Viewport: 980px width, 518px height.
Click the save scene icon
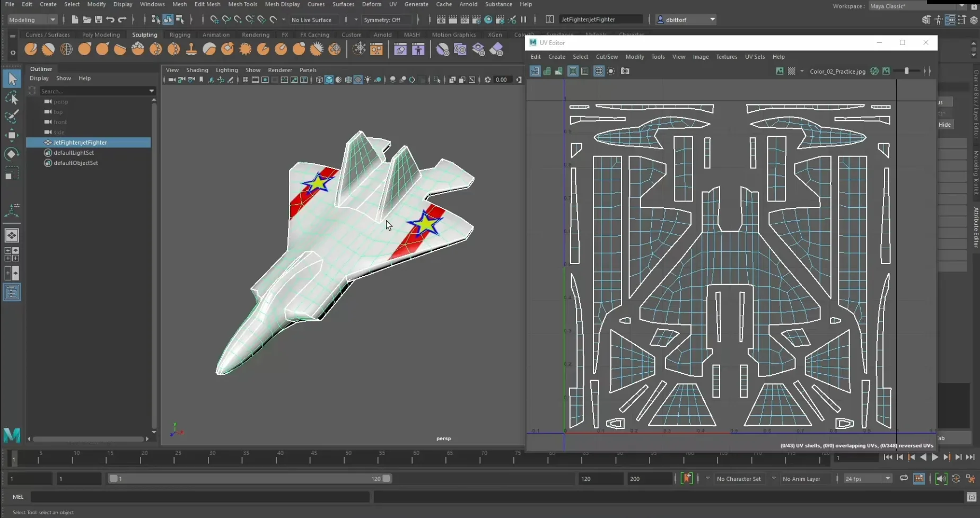[x=98, y=20]
